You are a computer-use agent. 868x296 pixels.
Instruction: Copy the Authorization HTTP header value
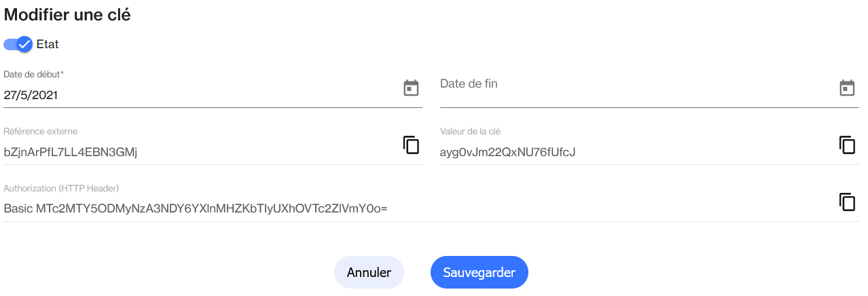pyautogui.click(x=847, y=202)
